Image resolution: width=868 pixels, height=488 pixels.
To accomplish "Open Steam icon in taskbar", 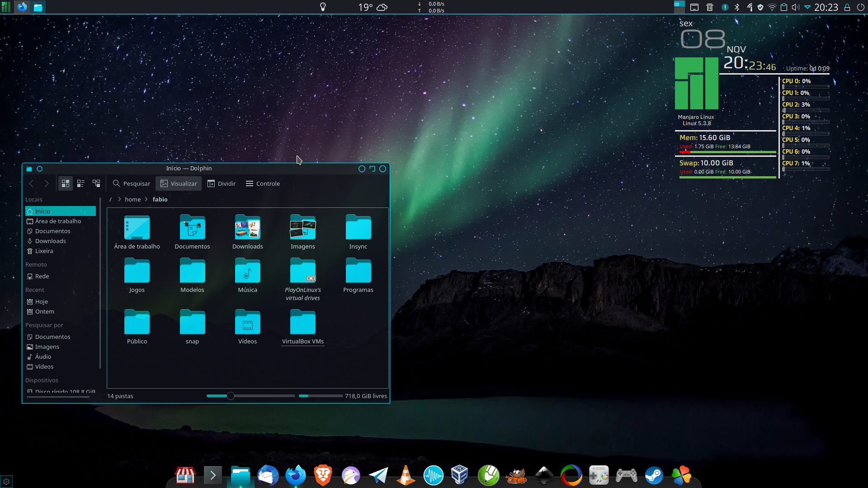I will [x=654, y=475].
